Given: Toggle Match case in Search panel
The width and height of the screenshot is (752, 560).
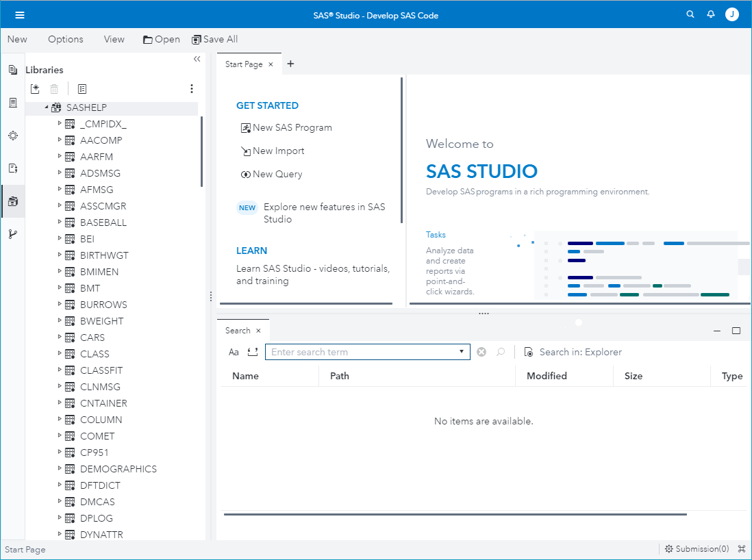Looking at the screenshot, I should point(234,352).
